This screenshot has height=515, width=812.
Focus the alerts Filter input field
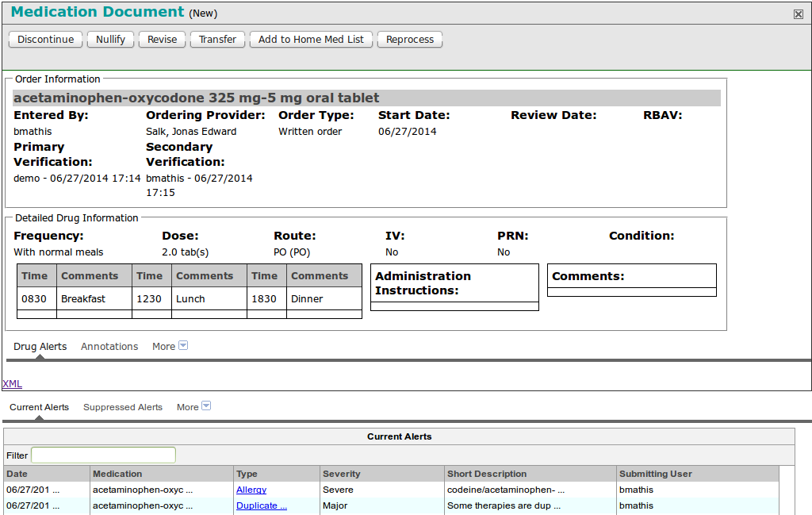click(103, 455)
